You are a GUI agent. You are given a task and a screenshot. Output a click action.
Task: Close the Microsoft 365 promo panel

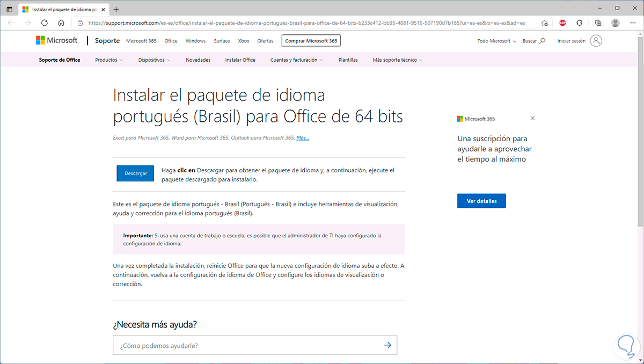[x=532, y=118]
